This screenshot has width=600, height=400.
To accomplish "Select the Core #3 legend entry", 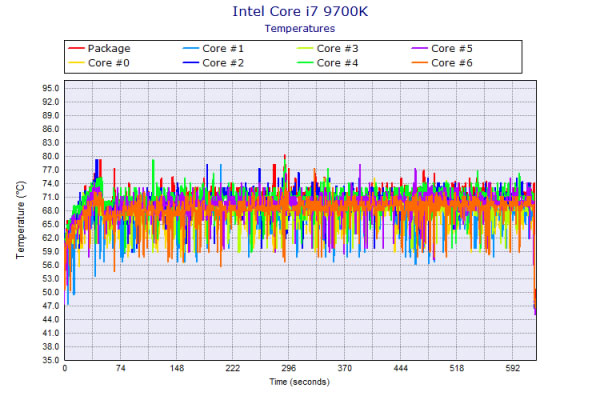I will pyautogui.click(x=328, y=49).
